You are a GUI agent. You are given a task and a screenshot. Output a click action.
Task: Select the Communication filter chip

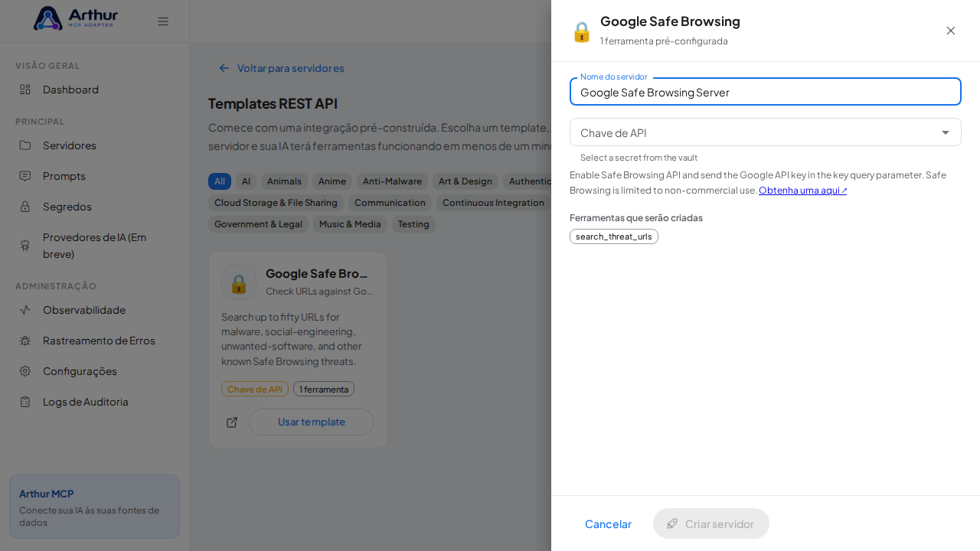point(390,203)
